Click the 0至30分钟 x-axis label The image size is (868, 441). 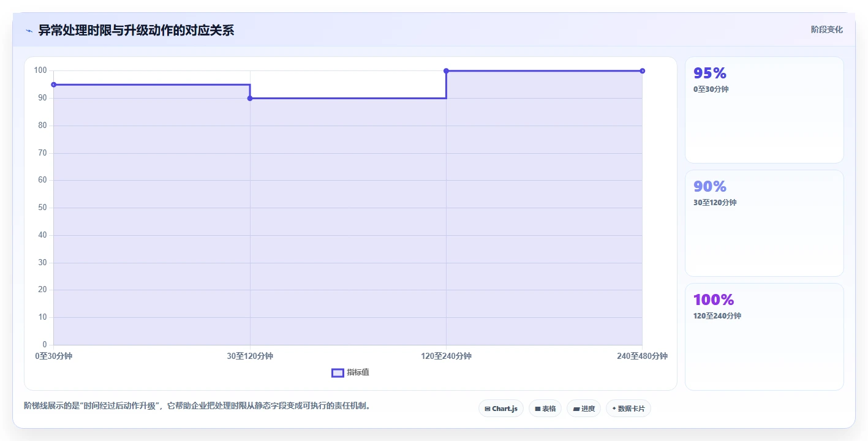point(54,356)
